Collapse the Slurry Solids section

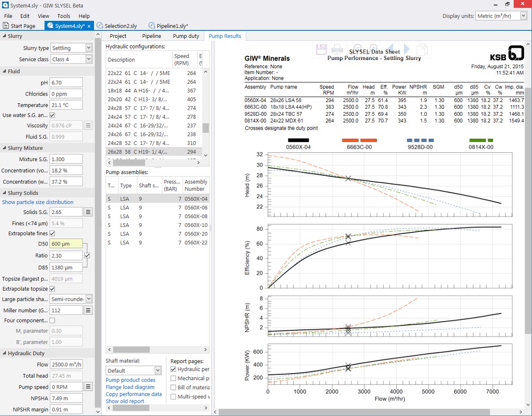point(5,193)
